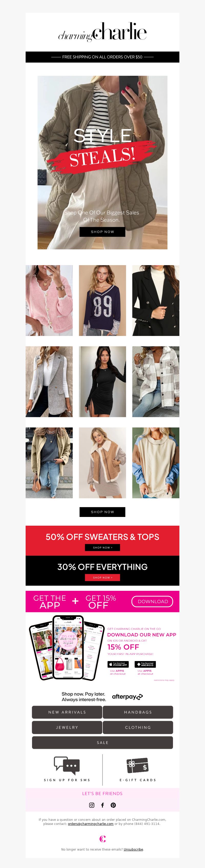The image size is (205, 868).
Task: Tap the Android download badge
Action: click(x=145, y=664)
